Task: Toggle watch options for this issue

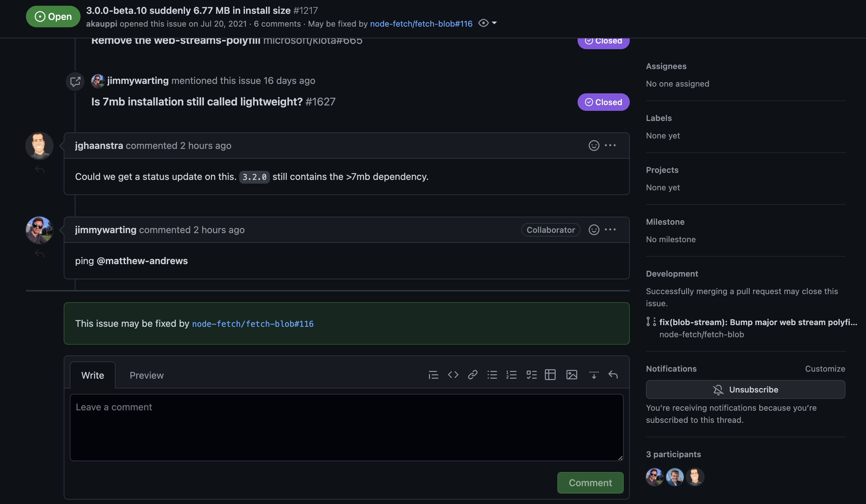Action: point(484,23)
